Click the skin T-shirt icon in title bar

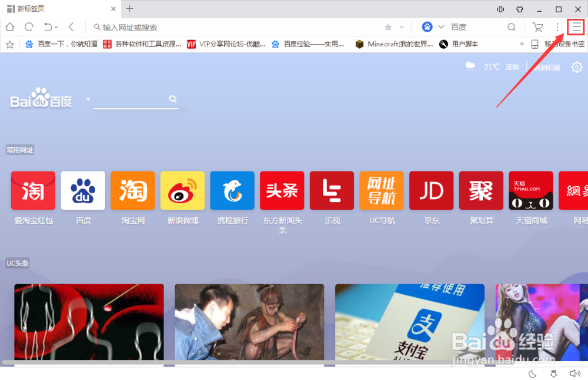(520, 9)
